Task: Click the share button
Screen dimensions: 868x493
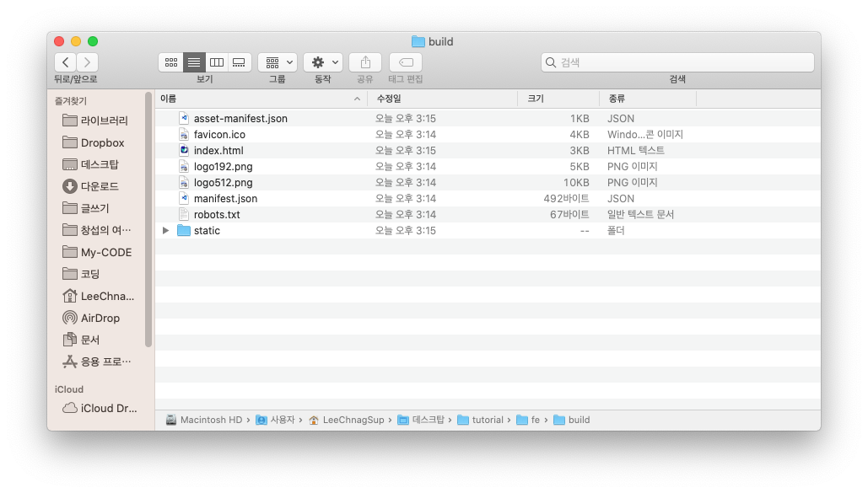Action: click(x=365, y=62)
